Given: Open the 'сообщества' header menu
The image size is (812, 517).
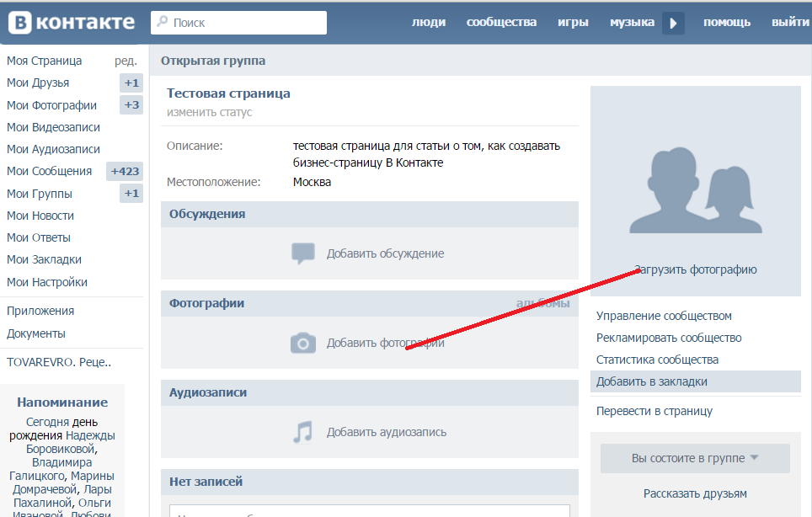Looking at the screenshot, I should (501, 22).
